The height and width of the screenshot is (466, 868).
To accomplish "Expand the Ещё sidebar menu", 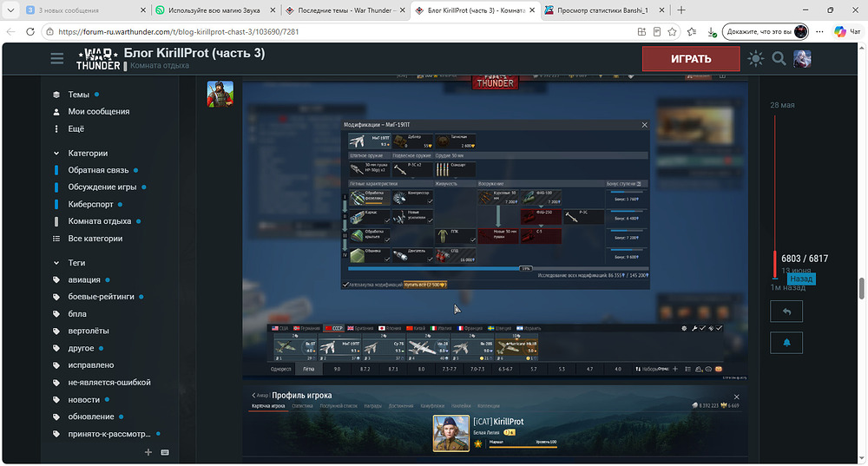I will [x=76, y=128].
